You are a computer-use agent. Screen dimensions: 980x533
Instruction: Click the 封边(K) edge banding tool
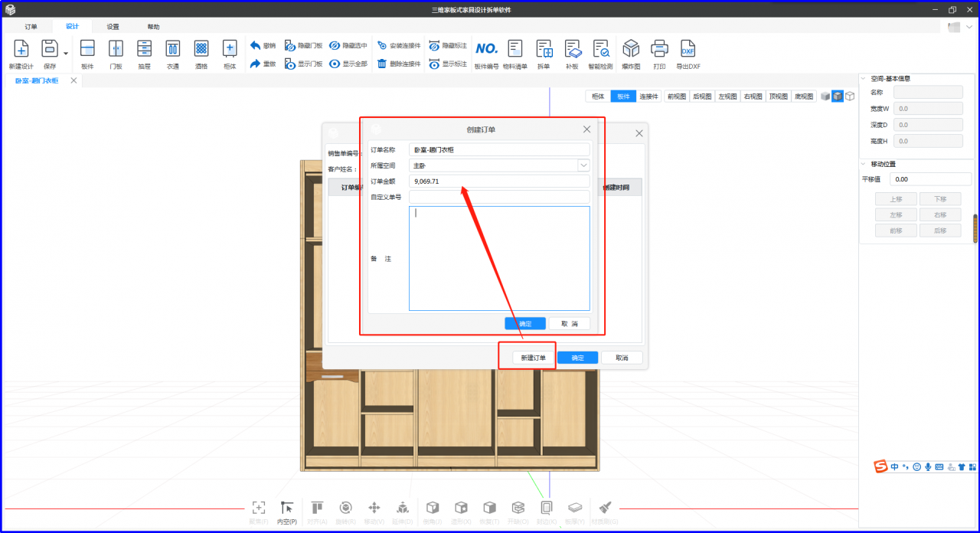[x=547, y=512]
